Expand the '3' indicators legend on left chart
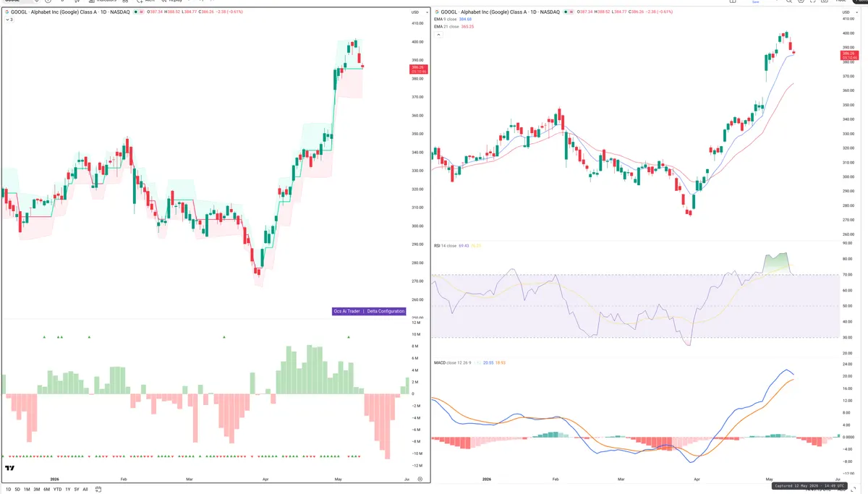Screen dimensions: 868x494 [9, 20]
